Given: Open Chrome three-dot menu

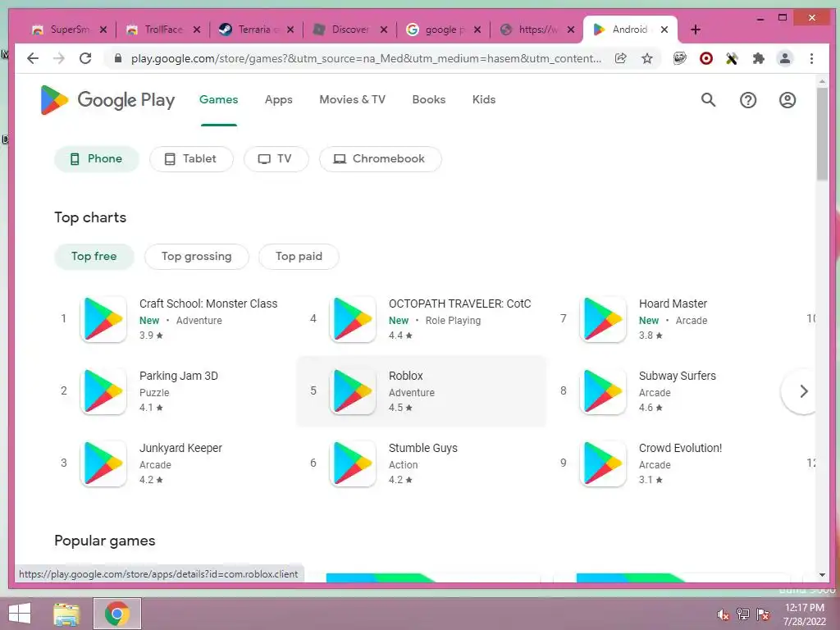Looking at the screenshot, I should [811, 58].
